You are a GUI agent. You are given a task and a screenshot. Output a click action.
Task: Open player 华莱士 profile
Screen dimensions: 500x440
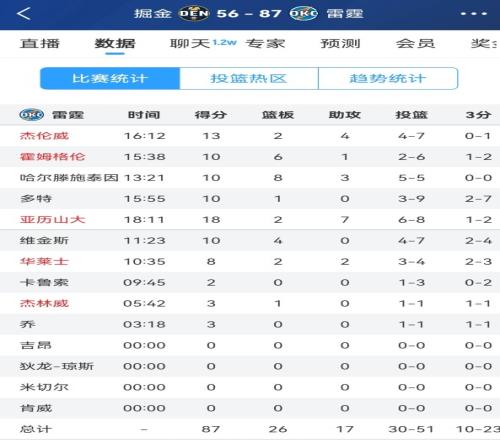coord(44,261)
